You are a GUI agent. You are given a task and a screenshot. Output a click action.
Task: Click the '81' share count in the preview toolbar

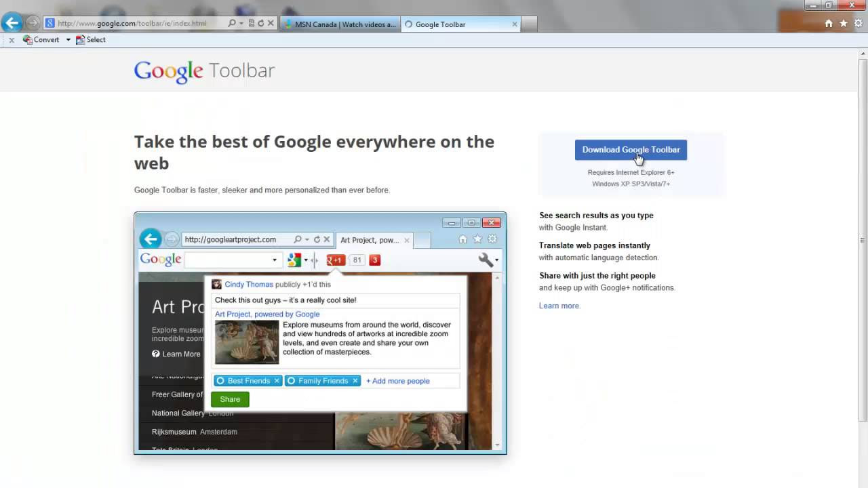click(357, 260)
